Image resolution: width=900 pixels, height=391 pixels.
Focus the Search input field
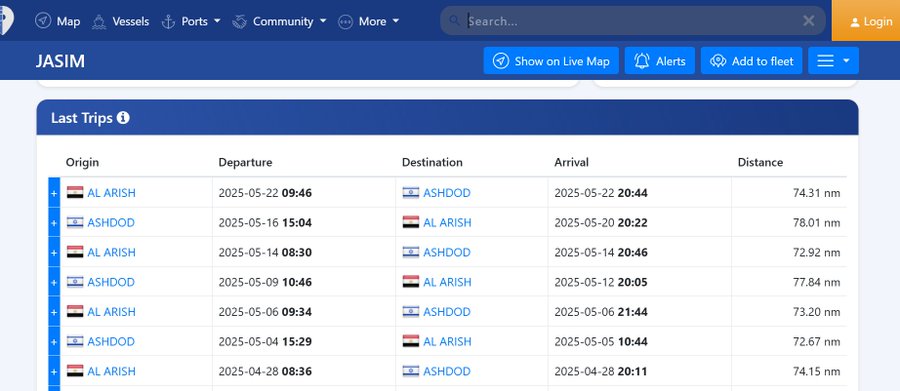click(x=631, y=21)
